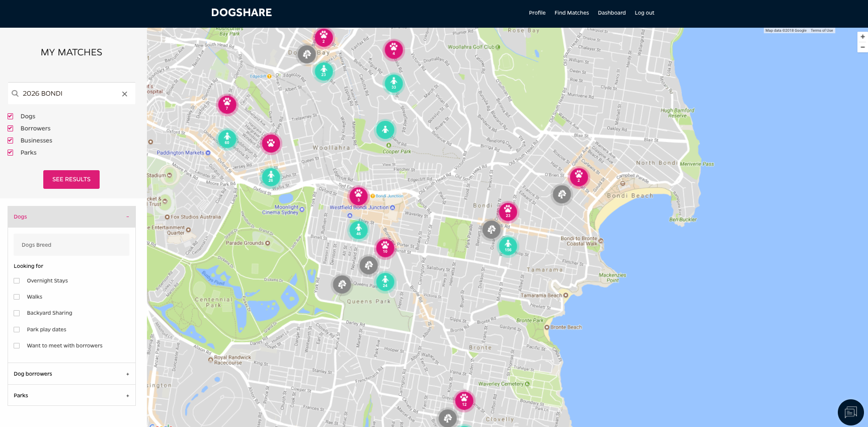The height and width of the screenshot is (427, 868).
Task: Click the Westfield Bondi Junction label
Action: [359, 207]
